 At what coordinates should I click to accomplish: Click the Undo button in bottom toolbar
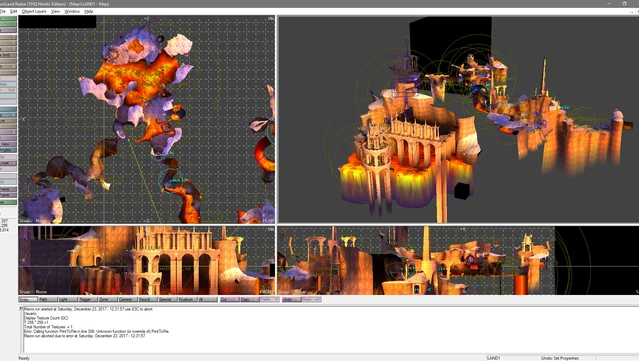tap(291, 299)
